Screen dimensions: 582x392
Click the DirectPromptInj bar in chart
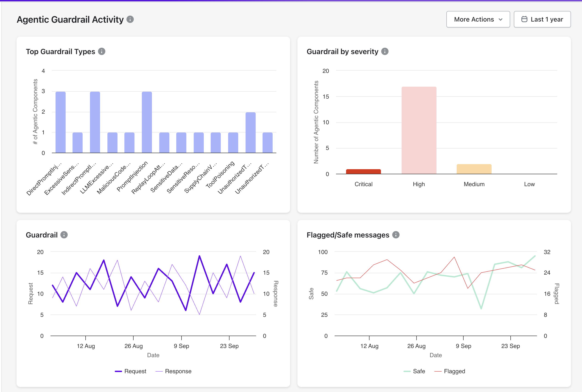pos(61,122)
